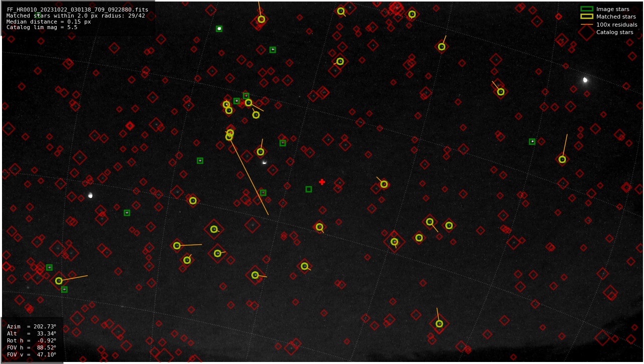This screenshot has width=644, height=364.
Task: Click the yellow Matched stars legend swatch
Action: [586, 17]
